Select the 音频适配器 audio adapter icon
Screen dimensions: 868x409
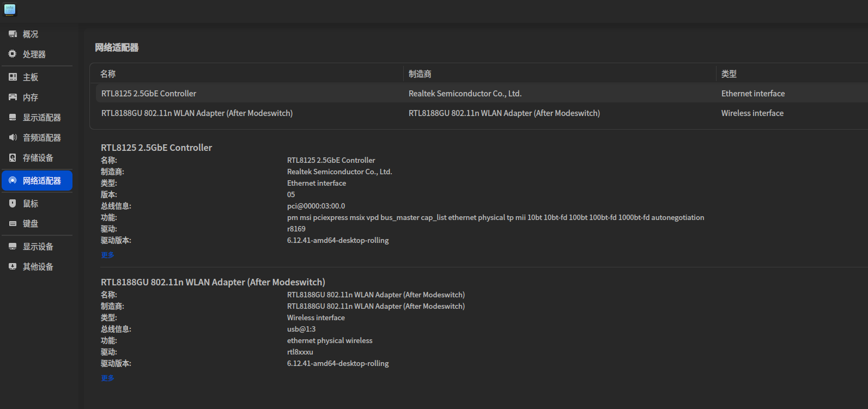(x=13, y=137)
